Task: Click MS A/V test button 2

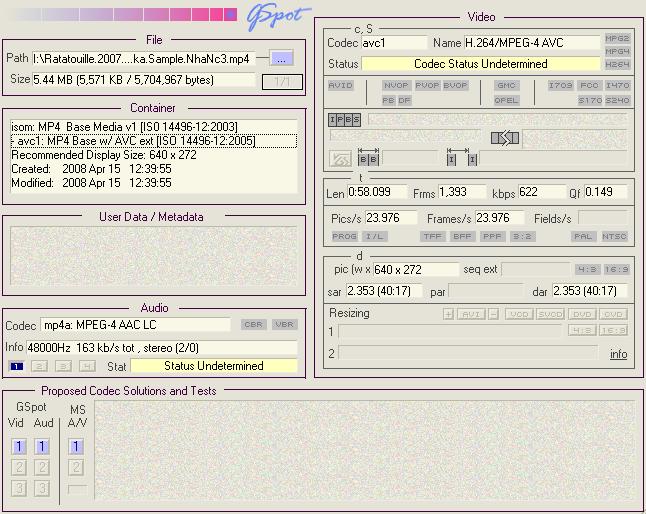Action: [76, 467]
